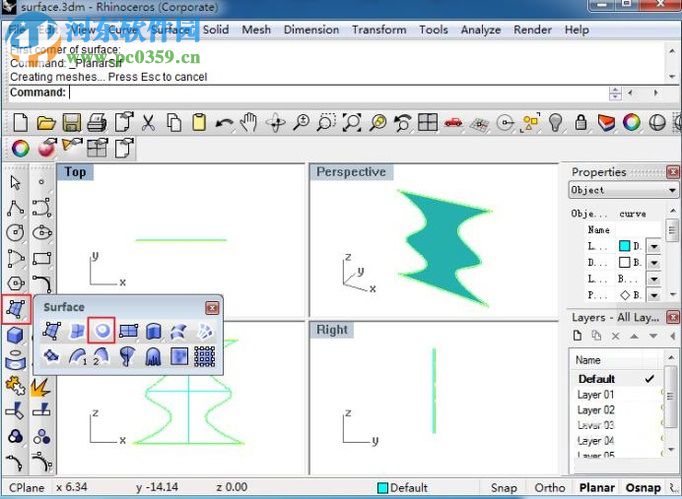The width and height of the screenshot is (682, 499).
Task: Click the red car icon
Action: coord(453,123)
